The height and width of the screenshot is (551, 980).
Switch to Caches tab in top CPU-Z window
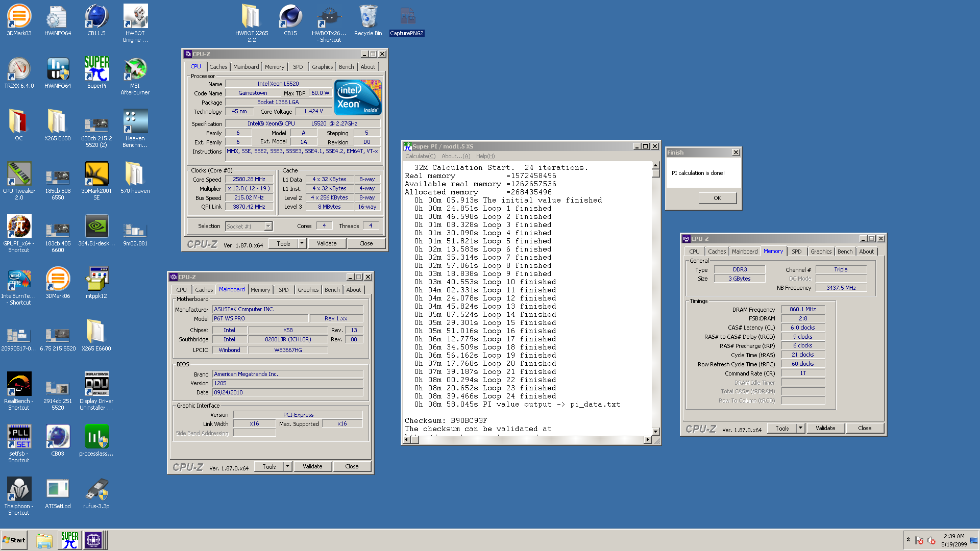click(x=218, y=67)
